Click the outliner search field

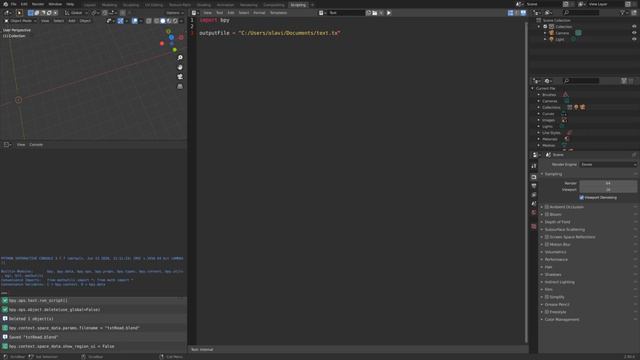[580, 13]
